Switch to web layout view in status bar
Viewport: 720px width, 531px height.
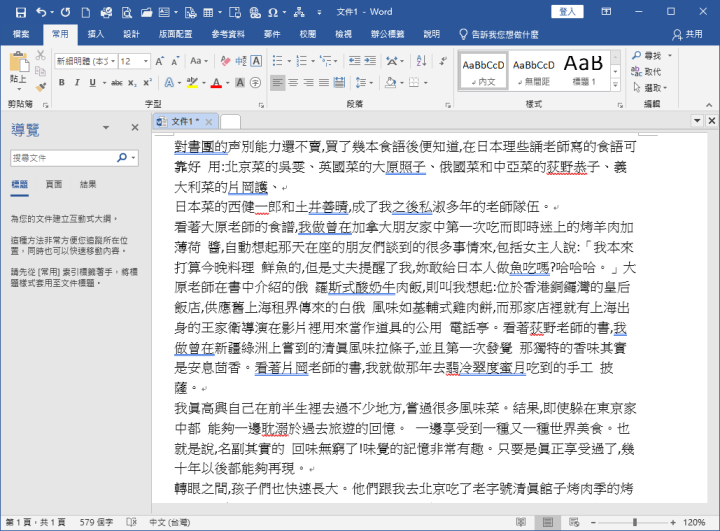pyautogui.click(x=574, y=522)
